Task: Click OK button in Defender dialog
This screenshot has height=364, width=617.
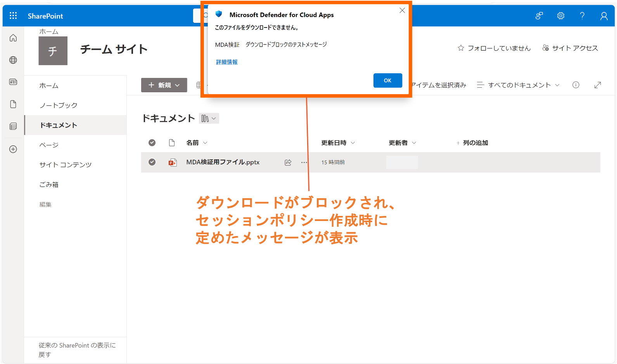Action: [387, 80]
